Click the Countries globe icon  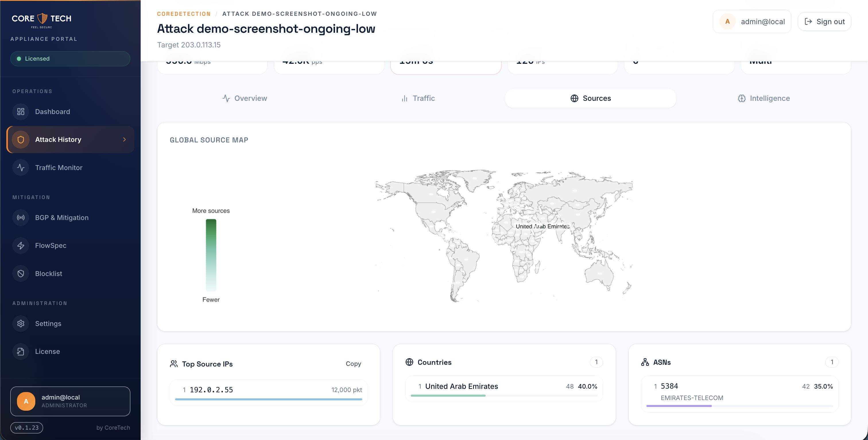click(x=409, y=362)
